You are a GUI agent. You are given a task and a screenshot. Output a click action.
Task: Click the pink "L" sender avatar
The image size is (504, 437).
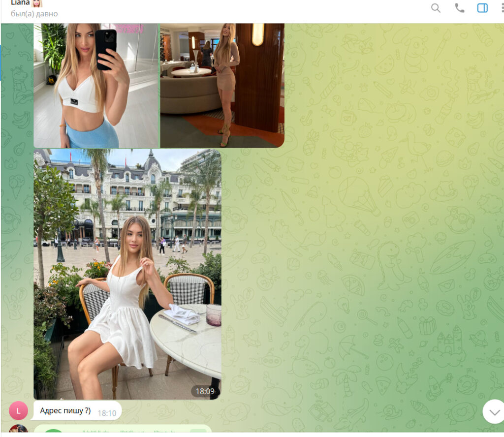[18, 410]
